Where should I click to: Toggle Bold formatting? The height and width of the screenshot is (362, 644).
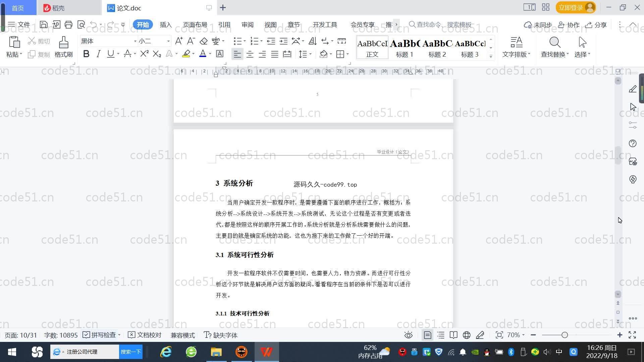[86, 54]
